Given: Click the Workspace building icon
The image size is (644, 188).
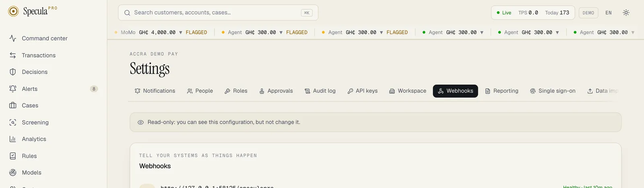Looking at the screenshot, I should [x=392, y=91].
